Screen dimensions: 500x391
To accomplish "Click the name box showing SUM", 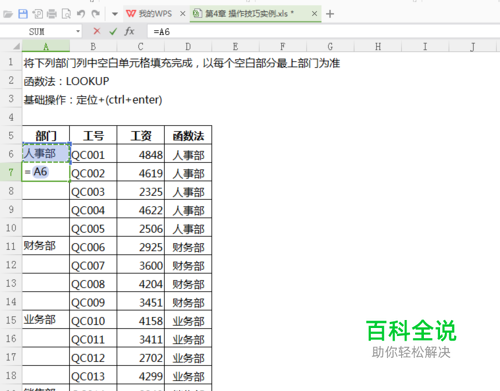I will click(x=37, y=32).
